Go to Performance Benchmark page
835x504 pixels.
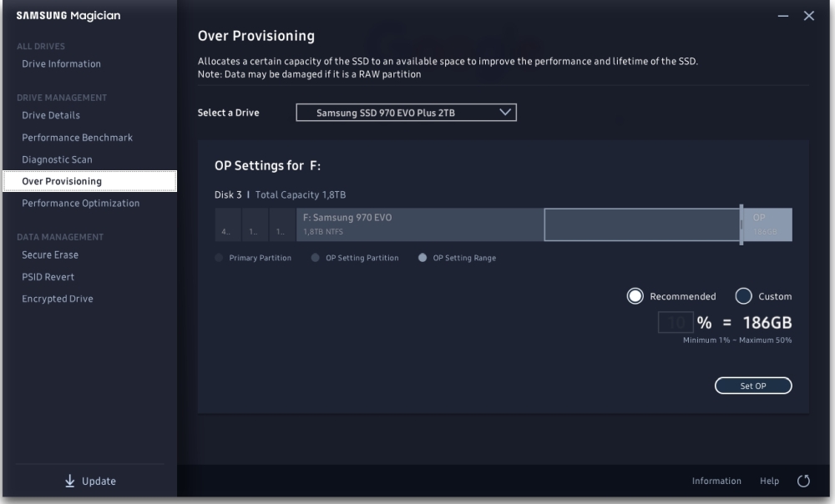pos(77,138)
